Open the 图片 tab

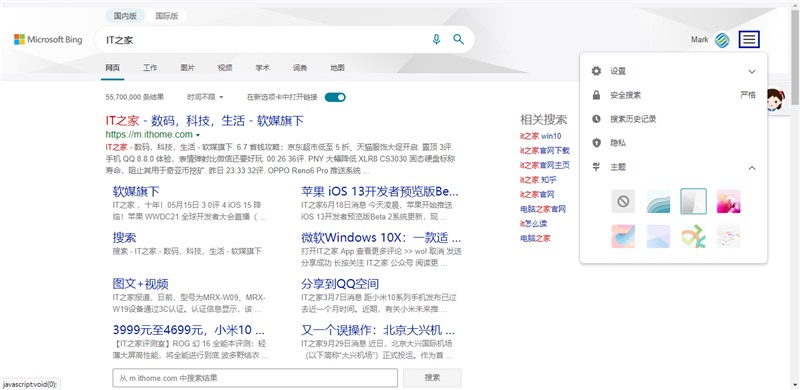(187, 67)
